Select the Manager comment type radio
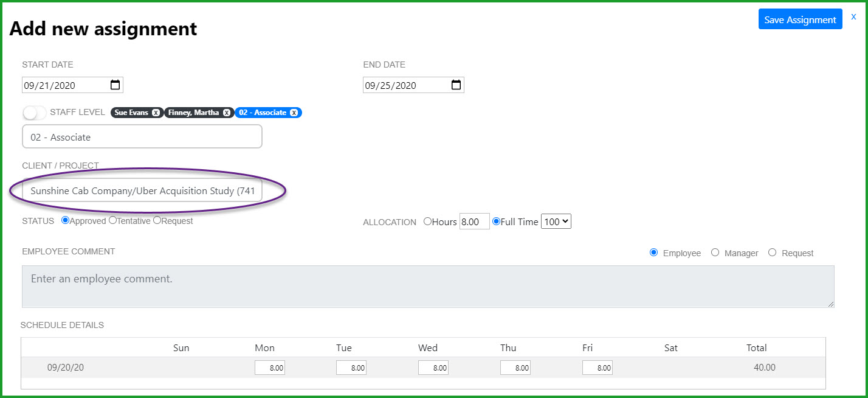This screenshot has height=398, width=868. pos(715,253)
